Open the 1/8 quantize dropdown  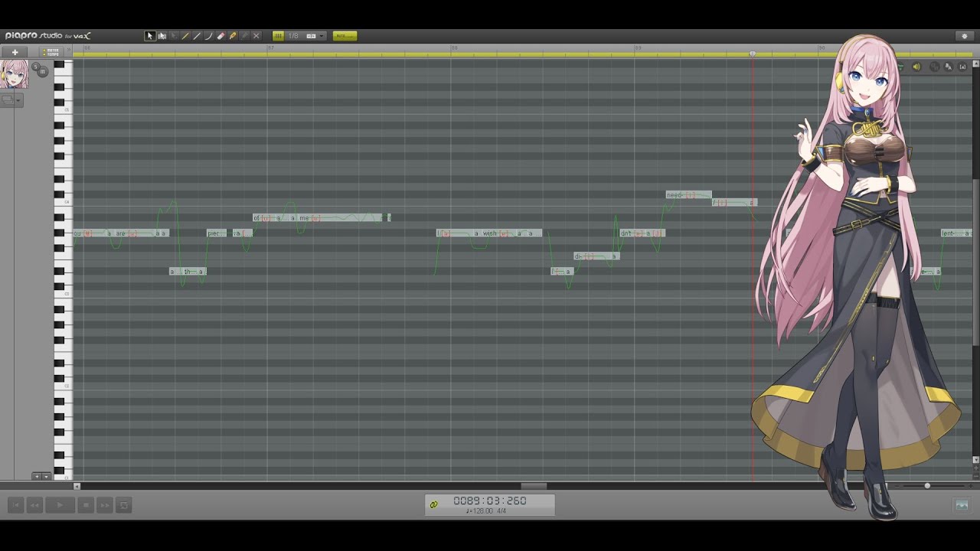[x=306, y=36]
